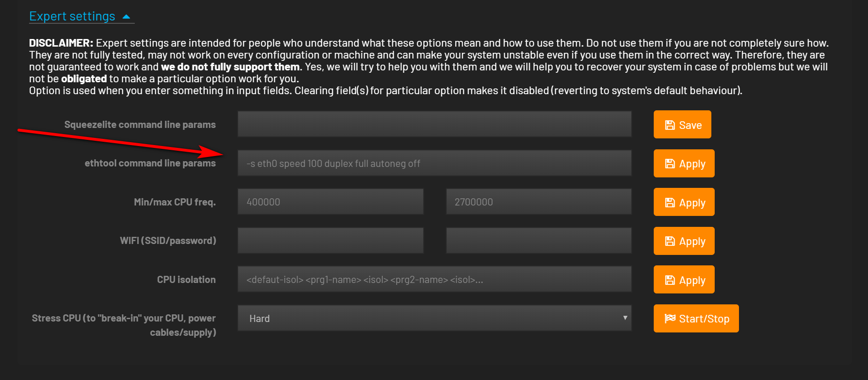
Task: Click the CPU isolation input field
Action: pos(435,279)
